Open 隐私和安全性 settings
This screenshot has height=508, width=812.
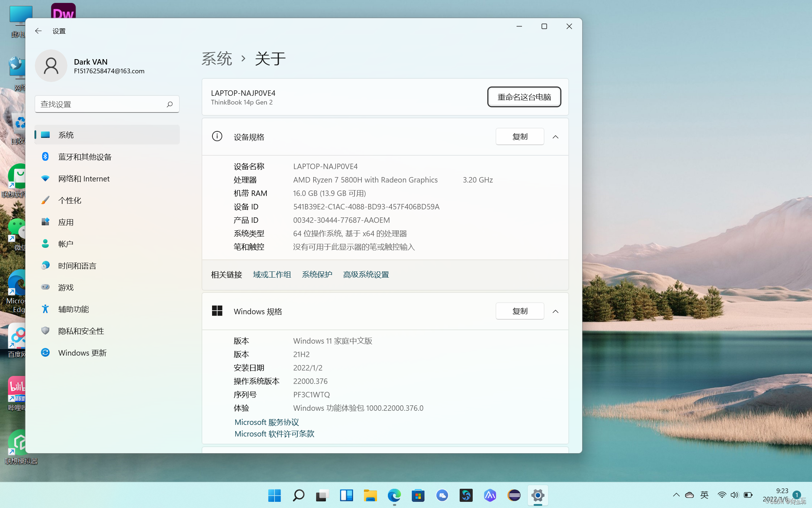click(x=107, y=331)
